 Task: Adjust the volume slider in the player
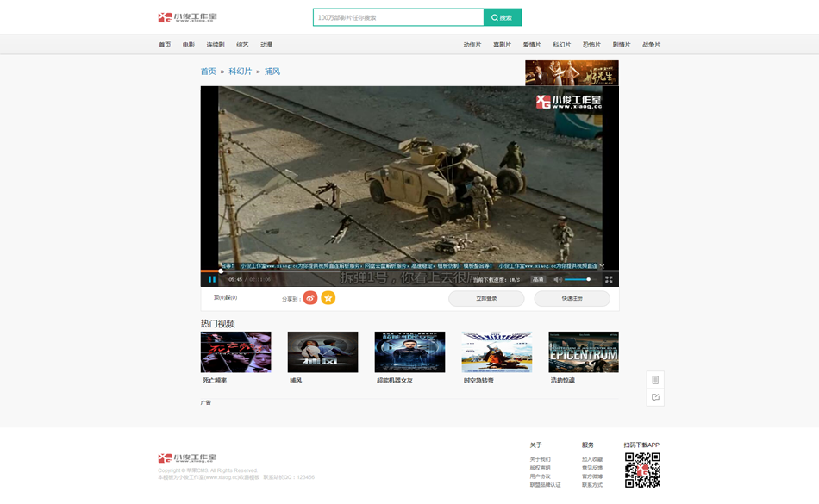pyautogui.click(x=578, y=280)
